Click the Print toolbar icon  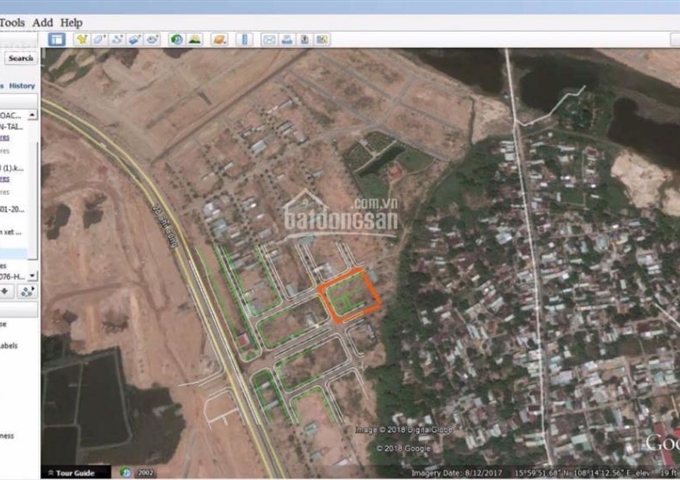(x=287, y=39)
